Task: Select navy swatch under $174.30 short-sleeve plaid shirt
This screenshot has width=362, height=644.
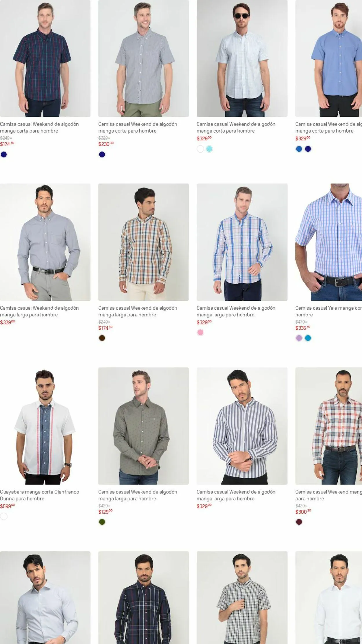Action: click(x=4, y=155)
